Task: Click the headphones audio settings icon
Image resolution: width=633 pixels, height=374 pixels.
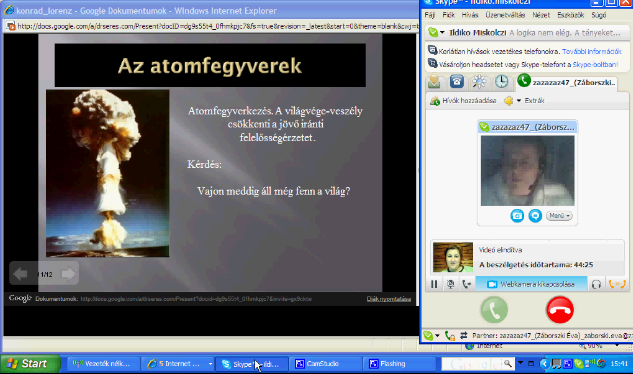Action: click(x=596, y=284)
